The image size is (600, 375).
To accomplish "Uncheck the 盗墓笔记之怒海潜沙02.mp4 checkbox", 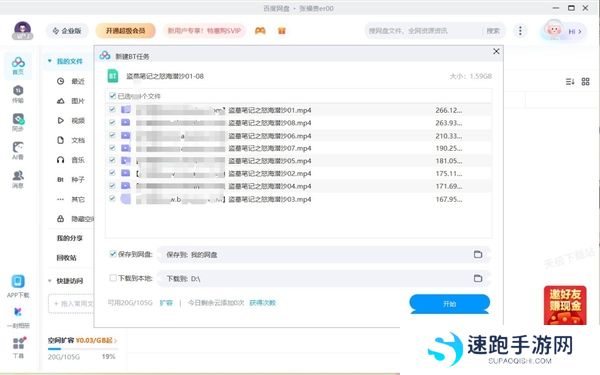I will pos(112,173).
